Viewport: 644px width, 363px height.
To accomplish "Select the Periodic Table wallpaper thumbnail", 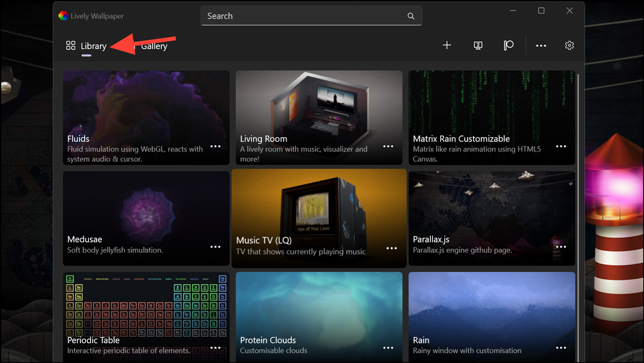I will [x=146, y=309].
